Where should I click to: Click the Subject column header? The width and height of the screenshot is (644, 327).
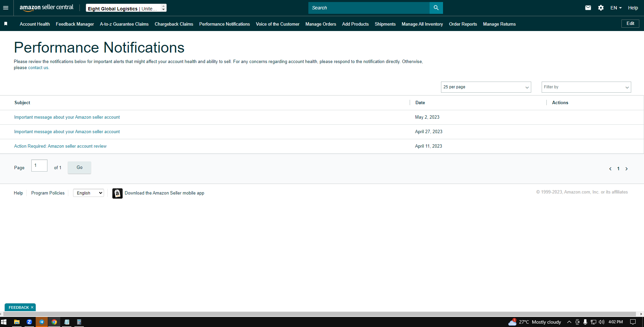coord(22,103)
